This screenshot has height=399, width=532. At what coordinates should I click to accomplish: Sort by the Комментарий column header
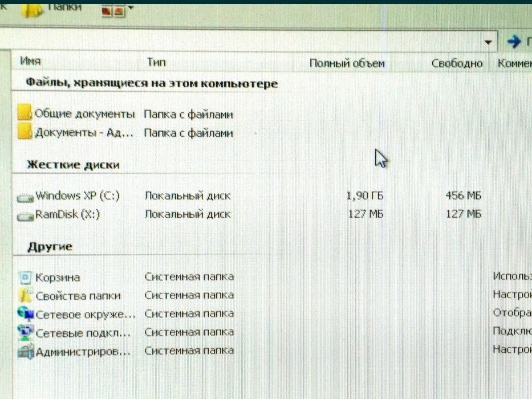514,63
